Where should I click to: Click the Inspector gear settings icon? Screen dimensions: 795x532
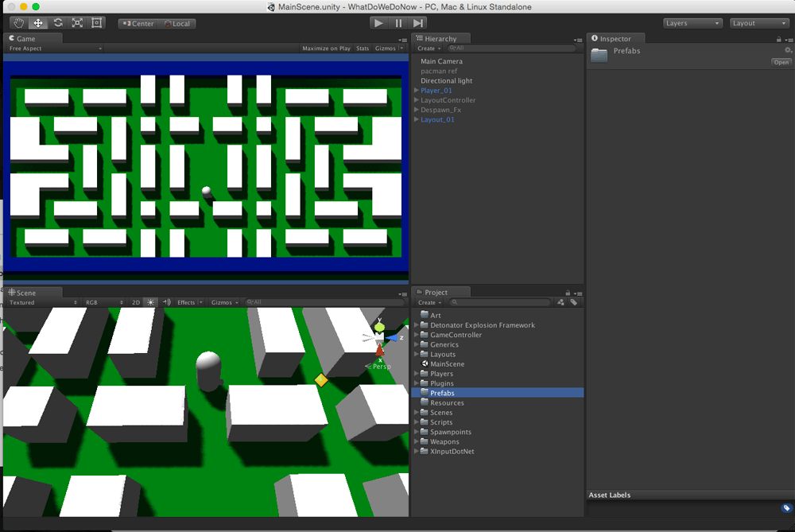pyautogui.click(x=788, y=50)
